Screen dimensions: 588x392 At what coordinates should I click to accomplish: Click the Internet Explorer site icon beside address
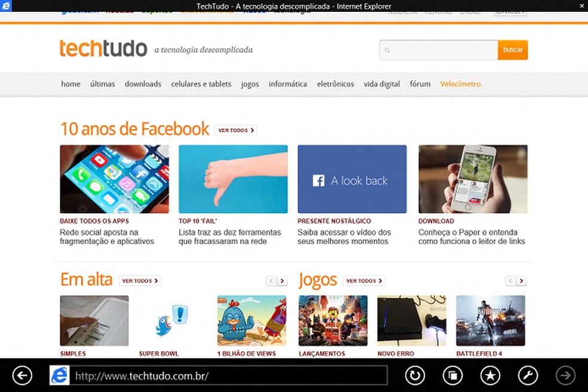point(60,375)
